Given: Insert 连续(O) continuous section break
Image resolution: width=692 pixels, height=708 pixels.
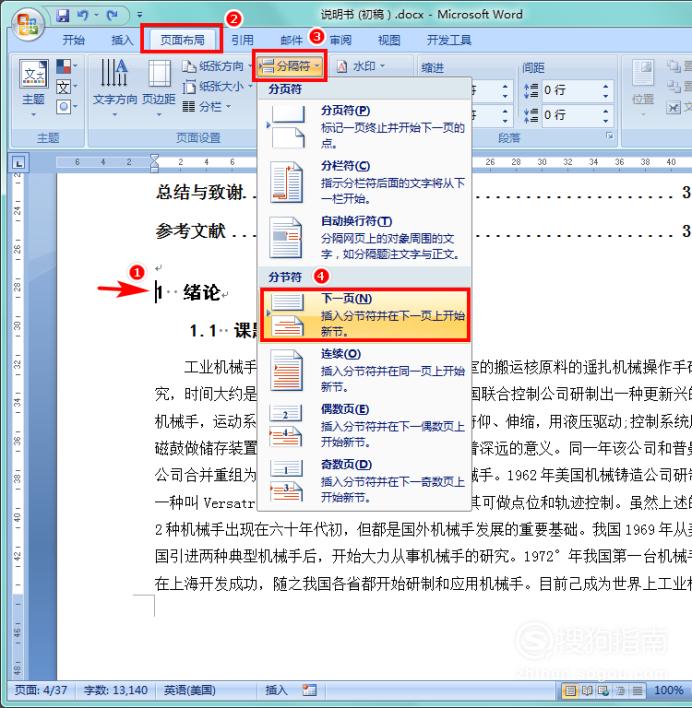Looking at the screenshot, I should [x=365, y=370].
